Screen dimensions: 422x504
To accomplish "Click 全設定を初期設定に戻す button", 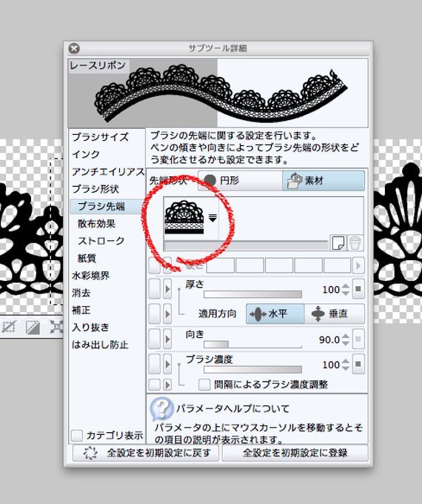I will point(146,453).
